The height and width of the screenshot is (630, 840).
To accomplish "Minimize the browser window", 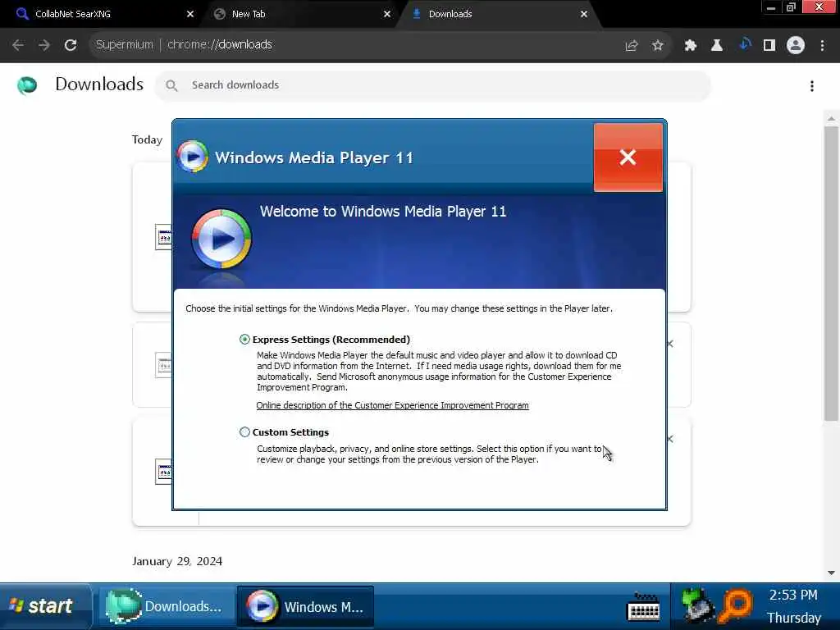I will (771, 7).
